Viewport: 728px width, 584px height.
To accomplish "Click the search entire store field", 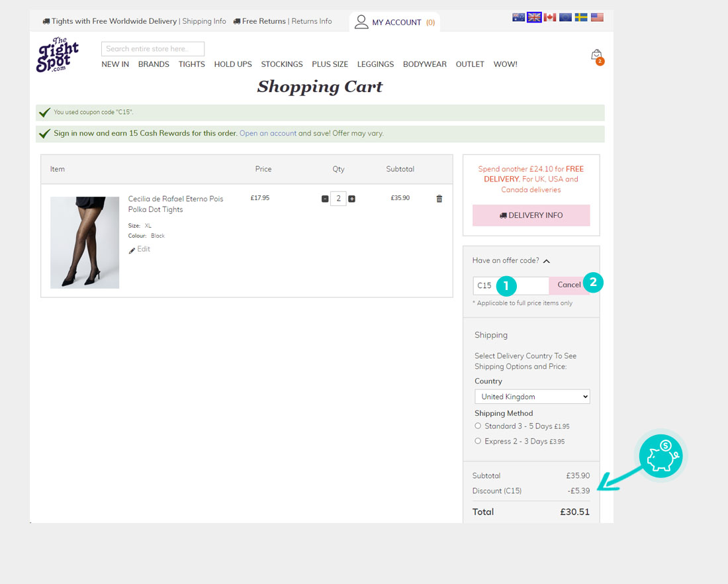I will point(153,49).
